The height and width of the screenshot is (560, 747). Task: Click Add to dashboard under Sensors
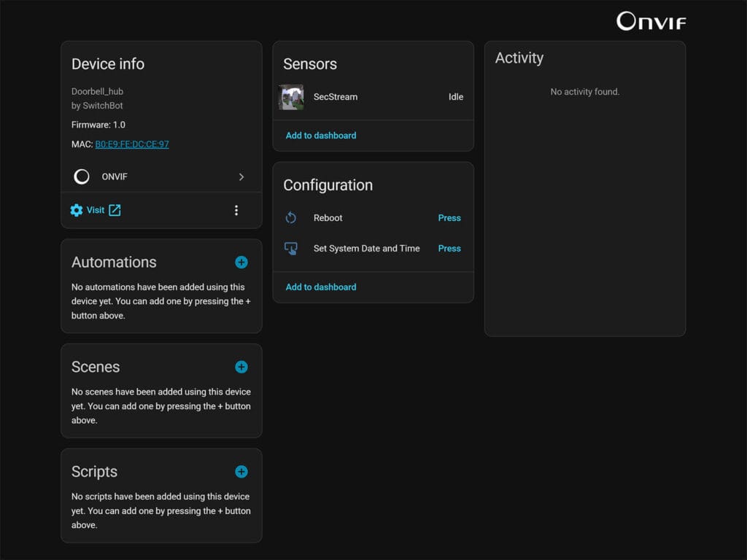[x=320, y=135]
